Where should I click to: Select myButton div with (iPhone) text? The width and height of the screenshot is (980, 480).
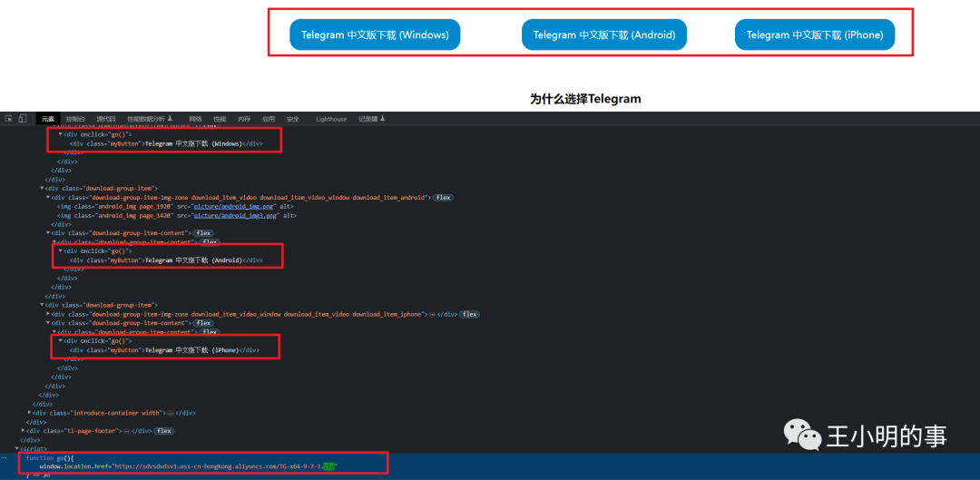tap(164, 350)
